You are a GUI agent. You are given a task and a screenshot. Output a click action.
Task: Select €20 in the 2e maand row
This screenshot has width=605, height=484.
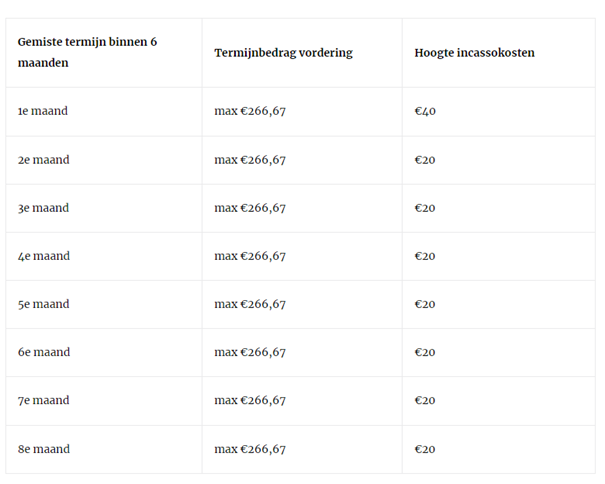pos(425,160)
